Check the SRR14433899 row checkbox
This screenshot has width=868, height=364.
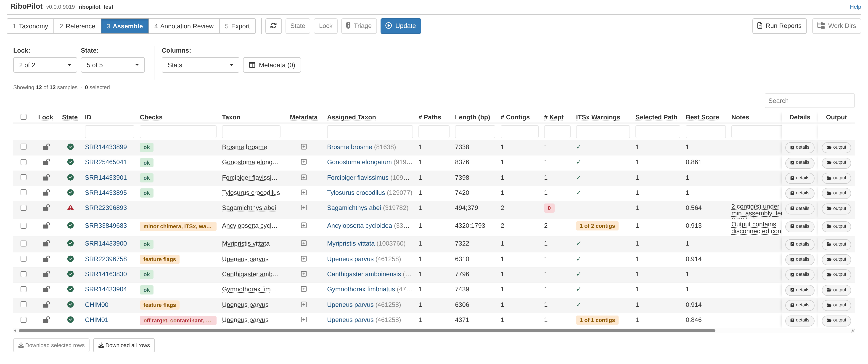(24, 146)
